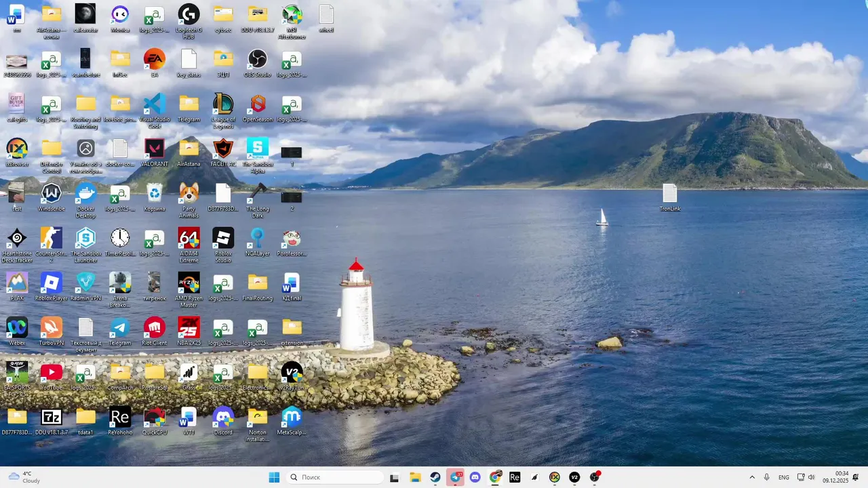Select the TimerResolution clock icon
The height and width of the screenshot is (488, 868).
tap(120, 242)
